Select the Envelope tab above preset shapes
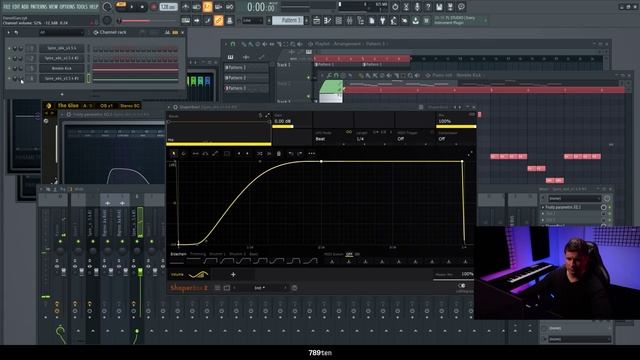 point(178,254)
